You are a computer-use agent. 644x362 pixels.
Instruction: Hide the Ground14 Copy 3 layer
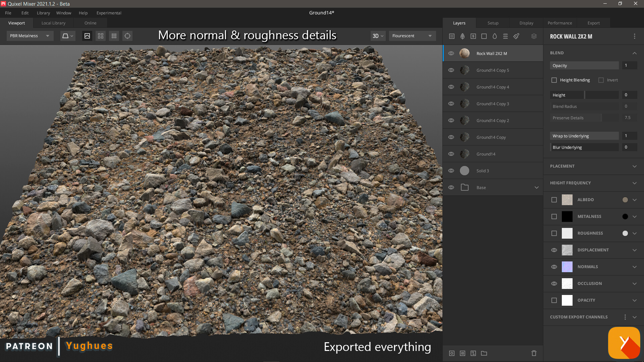(451, 104)
